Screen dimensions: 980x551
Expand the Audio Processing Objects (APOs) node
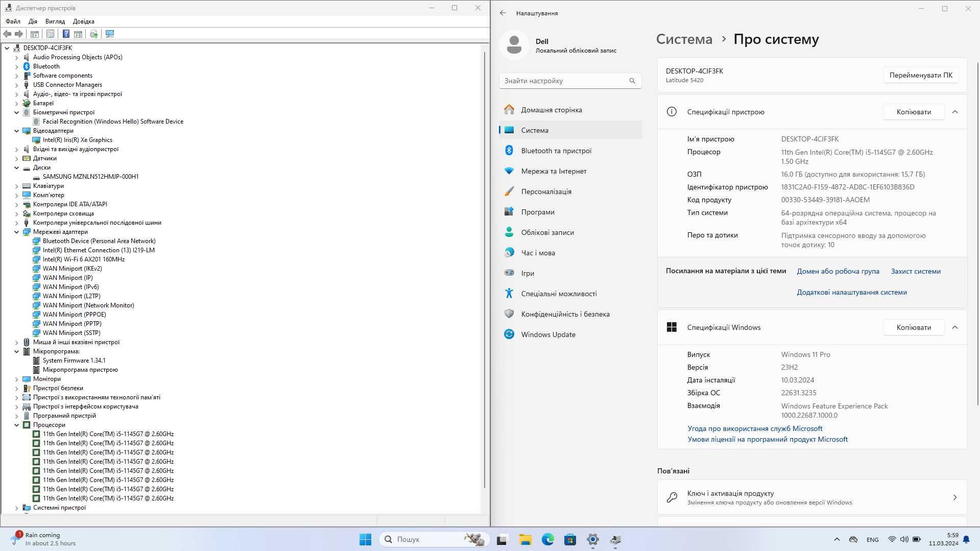16,57
